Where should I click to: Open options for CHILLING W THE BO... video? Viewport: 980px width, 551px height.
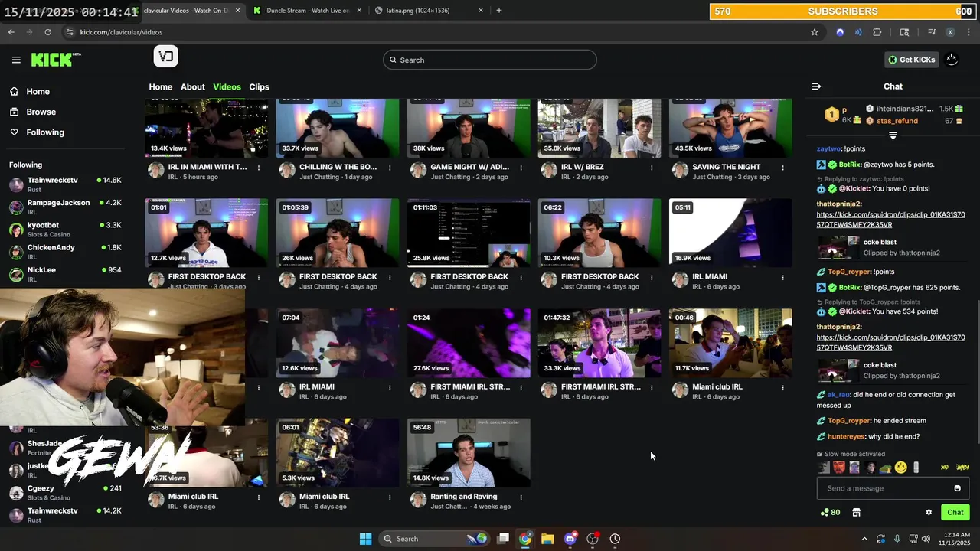[390, 168]
